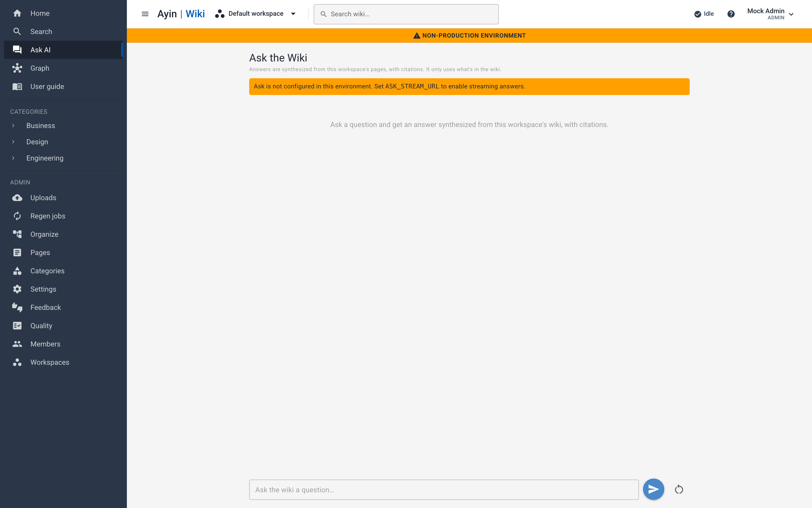Viewport: 812px width, 508px height.
Task: Click the Ask the Wiki heading
Action: [278, 58]
